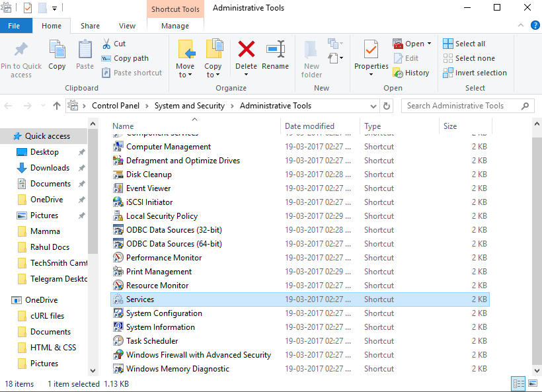
Task: Open the View ribbon tab
Action: point(127,26)
